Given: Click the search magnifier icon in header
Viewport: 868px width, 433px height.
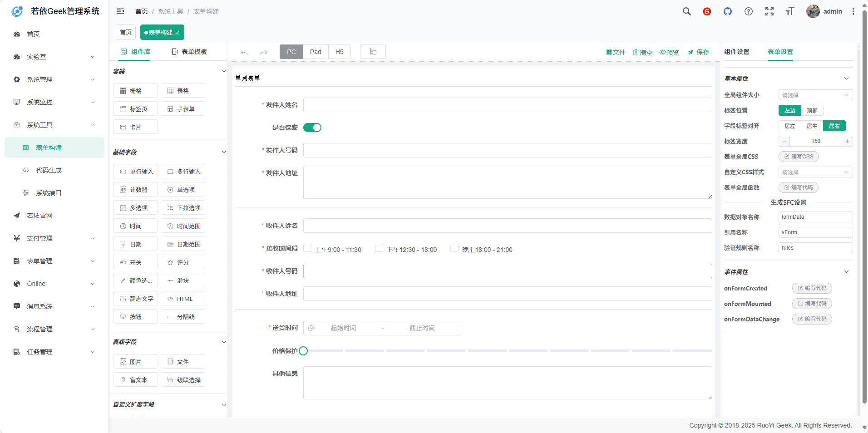Looking at the screenshot, I should point(686,11).
